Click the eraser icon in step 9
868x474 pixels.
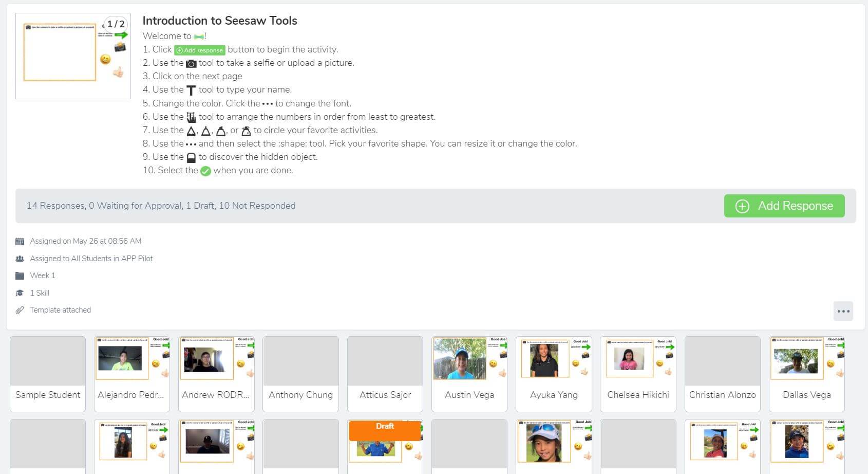click(191, 158)
